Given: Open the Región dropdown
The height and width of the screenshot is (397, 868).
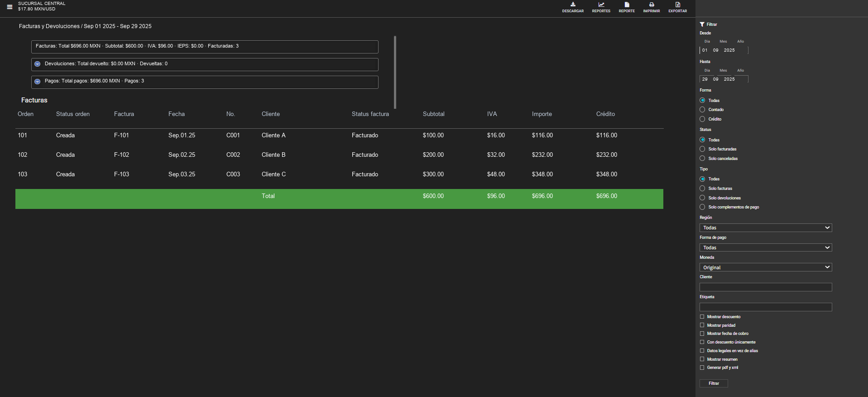Looking at the screenshot, I should [x=766, y=228].
